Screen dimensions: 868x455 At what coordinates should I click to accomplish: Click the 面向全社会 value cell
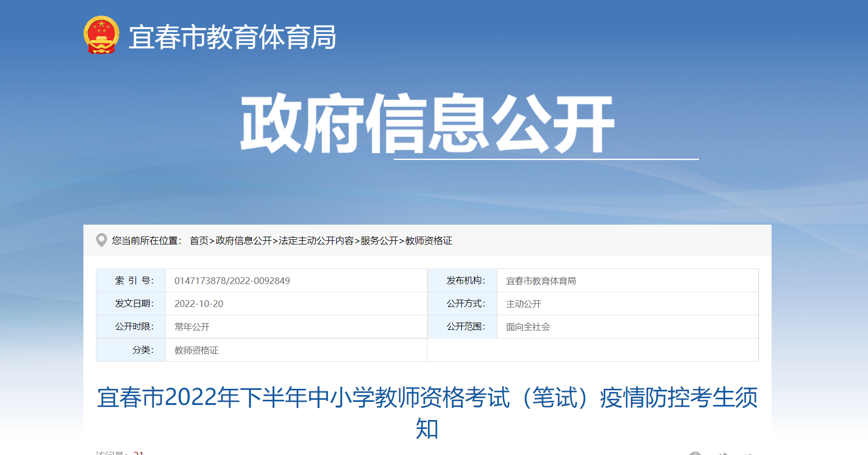(628, 327)
